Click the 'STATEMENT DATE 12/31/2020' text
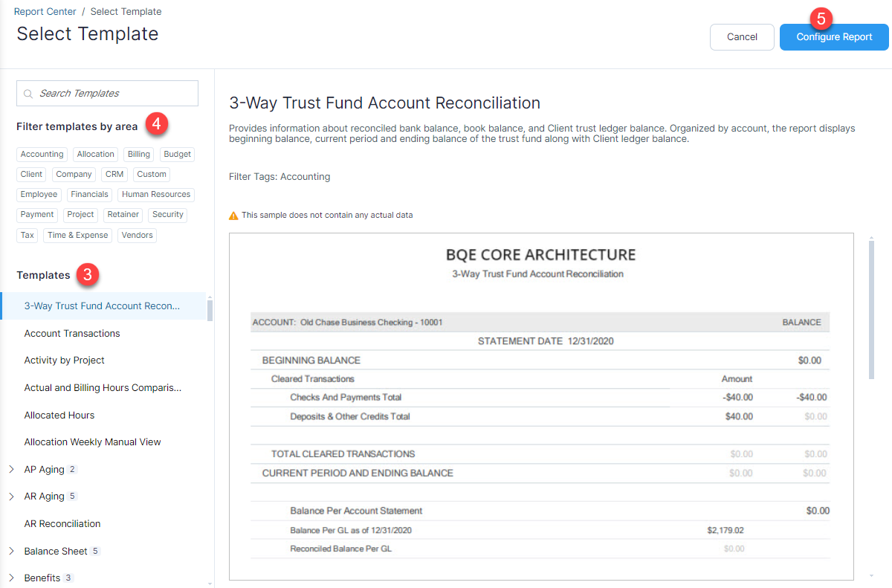This screenshot has height=588, width=892. click(x=546, y=341)
